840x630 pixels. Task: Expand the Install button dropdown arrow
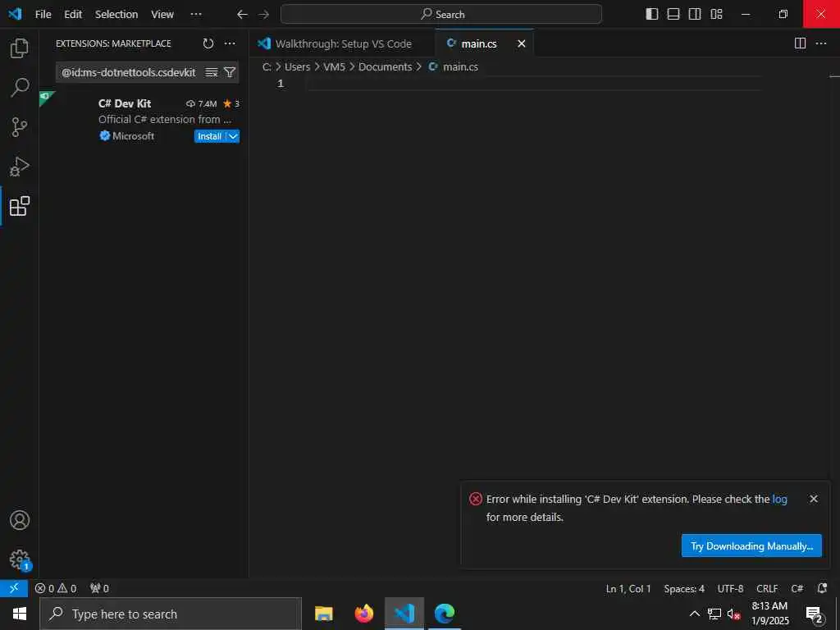point(233,136)
